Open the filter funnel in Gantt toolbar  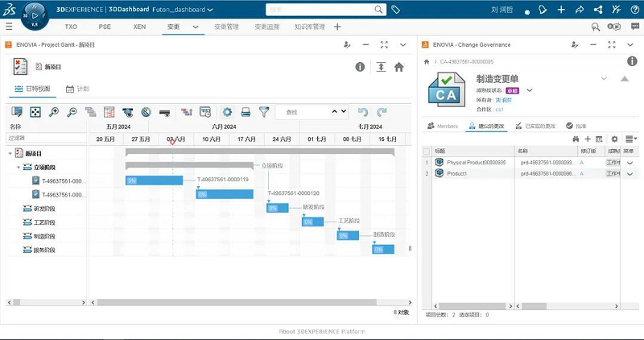264,112
